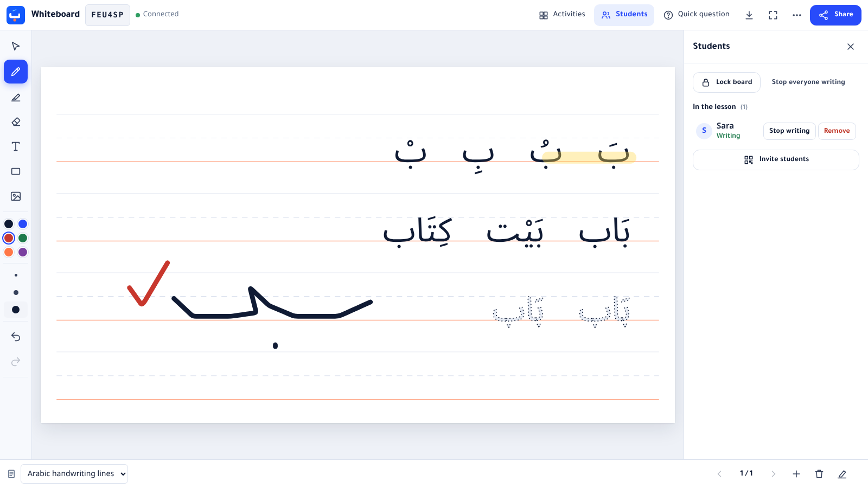Viewport: 868px width, 488px height.
Task: Close the Students panel
Action: (x=851, y=47)
